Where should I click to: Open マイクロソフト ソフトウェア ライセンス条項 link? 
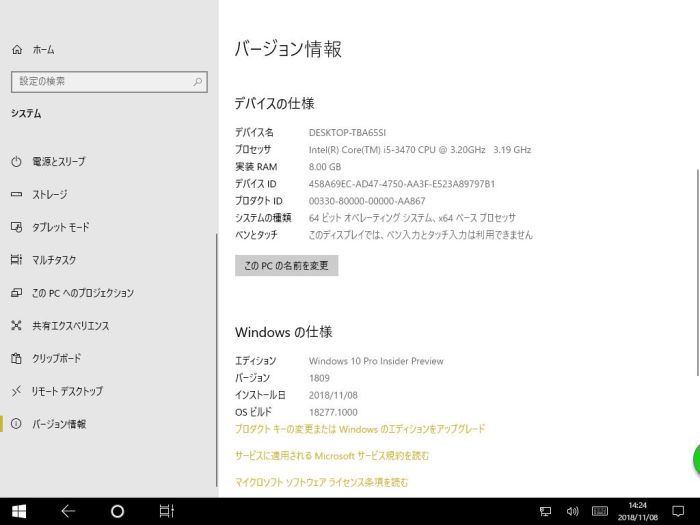[321, 482]
